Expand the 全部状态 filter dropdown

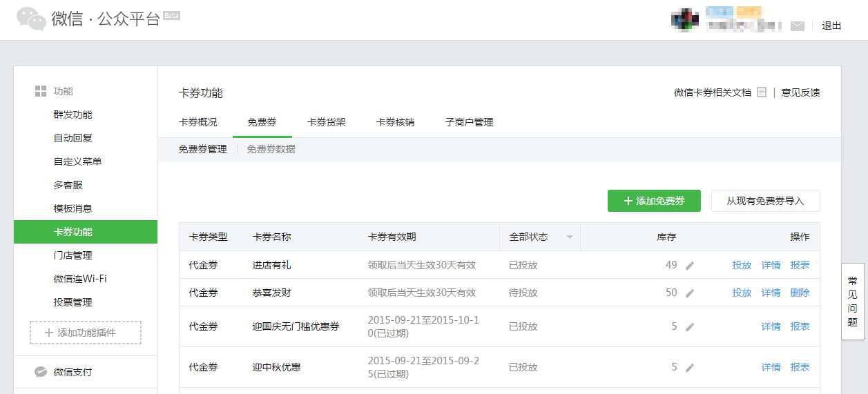[570, 237]
